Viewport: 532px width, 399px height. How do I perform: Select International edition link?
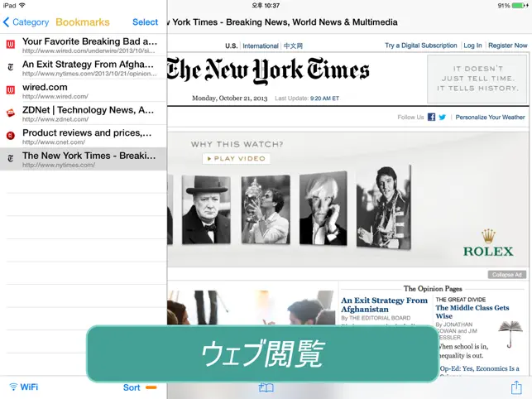tap(261, 46)
